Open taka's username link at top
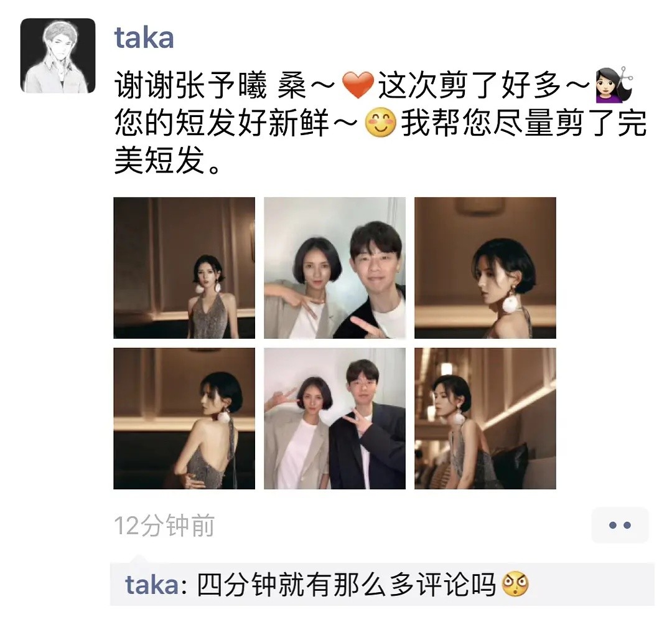Screen dimensions: 672x622 (x=144, y=38)
